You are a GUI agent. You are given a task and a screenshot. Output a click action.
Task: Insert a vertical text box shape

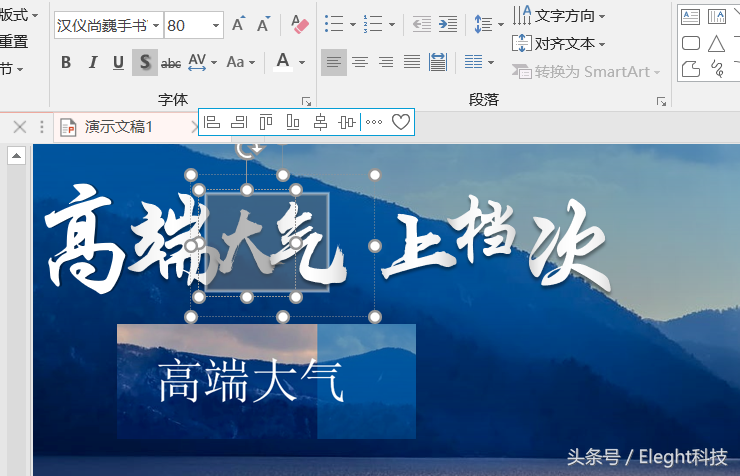717,17
